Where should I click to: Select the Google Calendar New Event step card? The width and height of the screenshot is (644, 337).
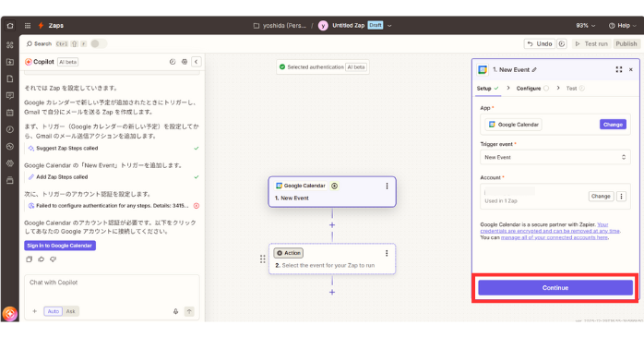332,192
